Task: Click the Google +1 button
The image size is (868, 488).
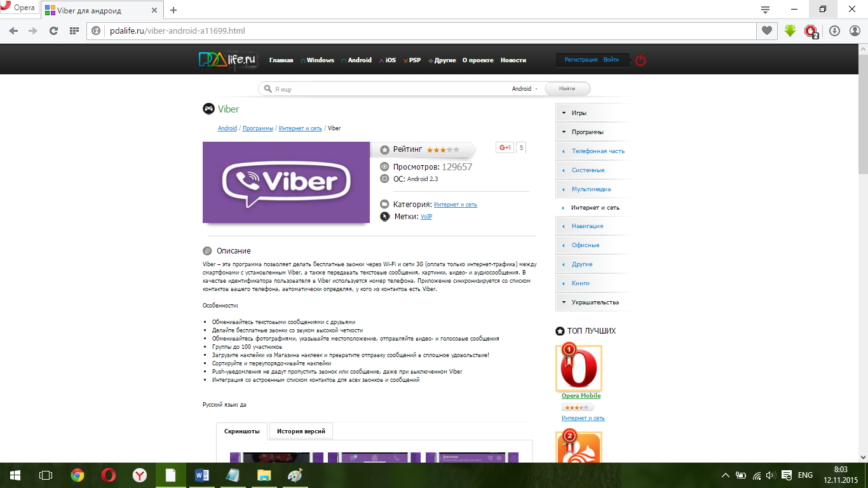Action: point(505,148)
